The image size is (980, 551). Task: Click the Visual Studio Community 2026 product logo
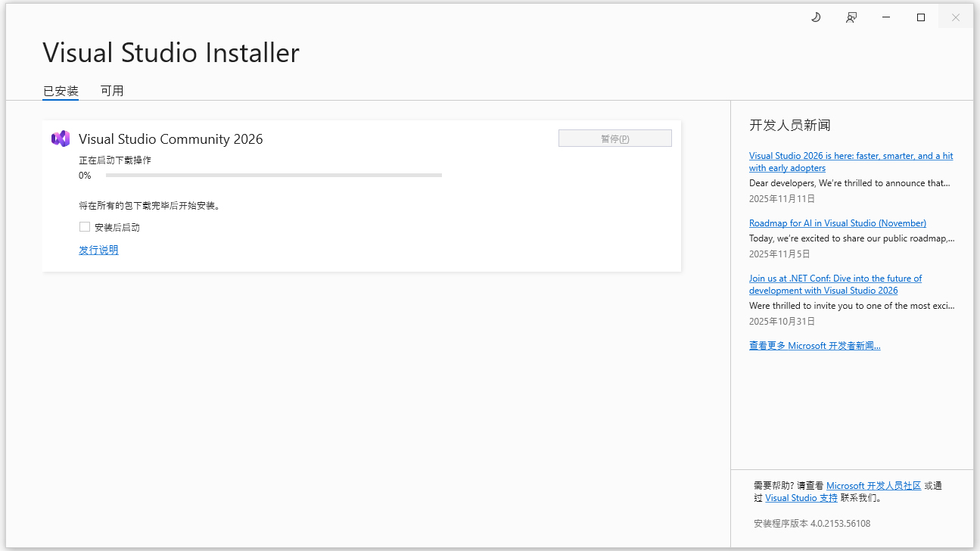coord(60,139)
